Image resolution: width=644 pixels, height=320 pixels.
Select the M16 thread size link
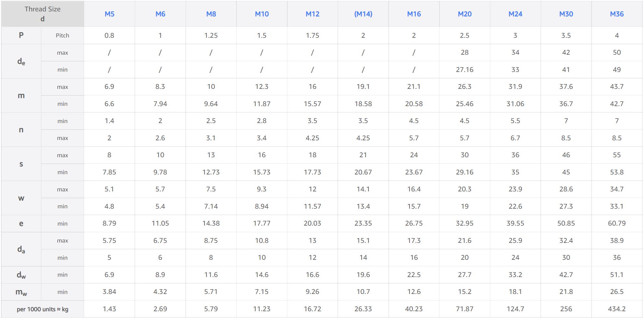tap(414, 14)
